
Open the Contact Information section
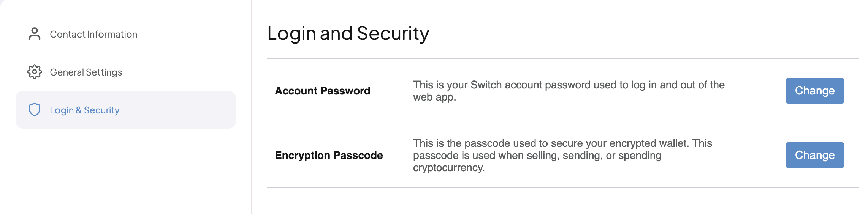(93, 34)
